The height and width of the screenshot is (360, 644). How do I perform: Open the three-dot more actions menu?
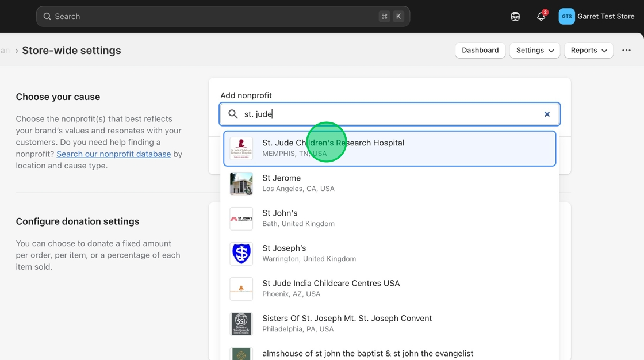click(626, 50)
